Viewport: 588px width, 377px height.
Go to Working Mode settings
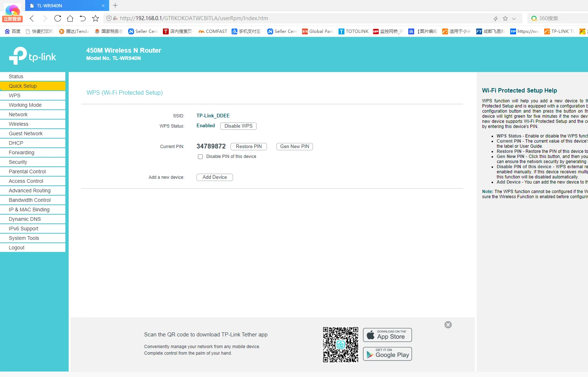click(33, 105)
